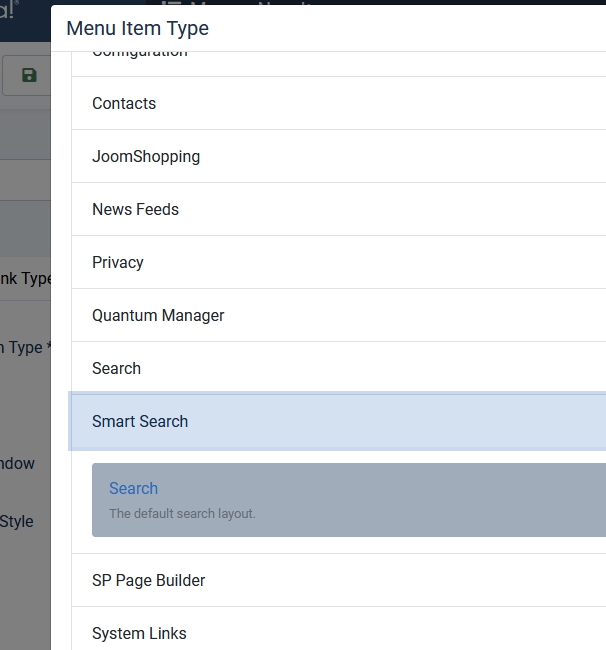The image size is (606, 650).
Task: Open the JoomShopping menu type group
Action: [x=146, y=157]
